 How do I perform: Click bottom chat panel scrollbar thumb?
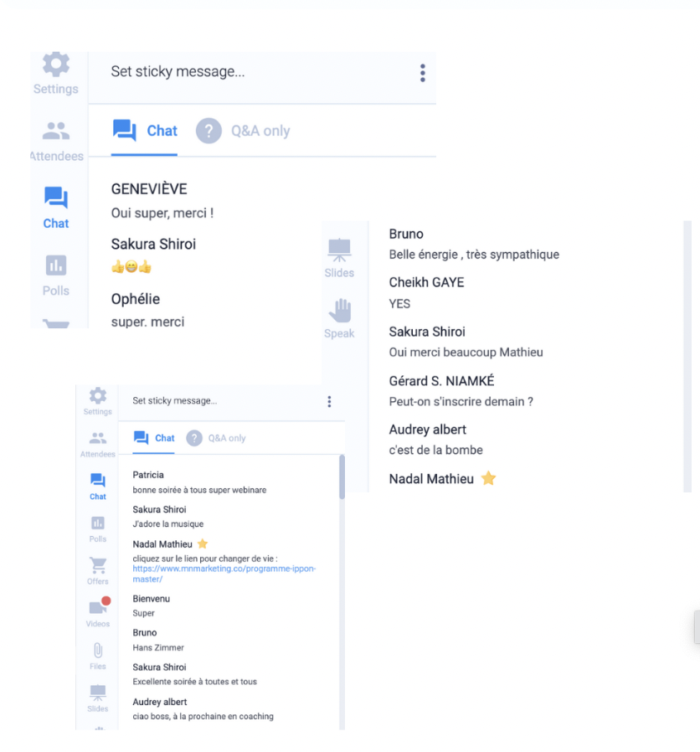[x=342, y=477]
